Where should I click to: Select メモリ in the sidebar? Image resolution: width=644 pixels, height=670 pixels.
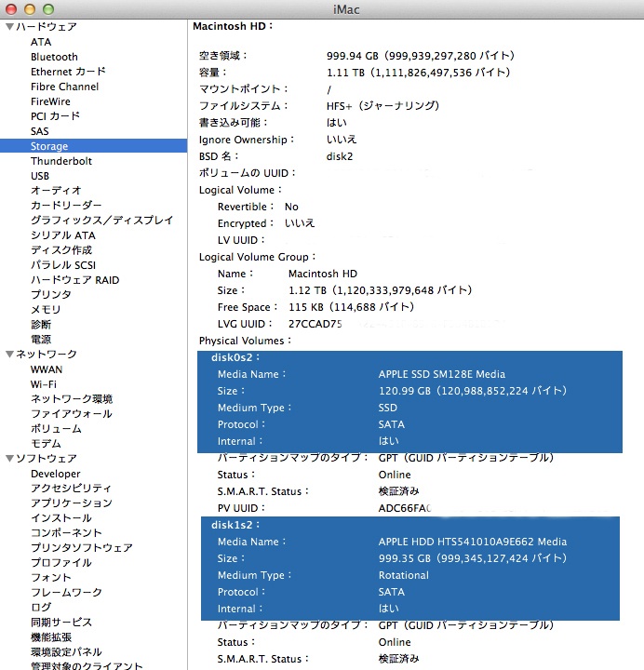46,309
